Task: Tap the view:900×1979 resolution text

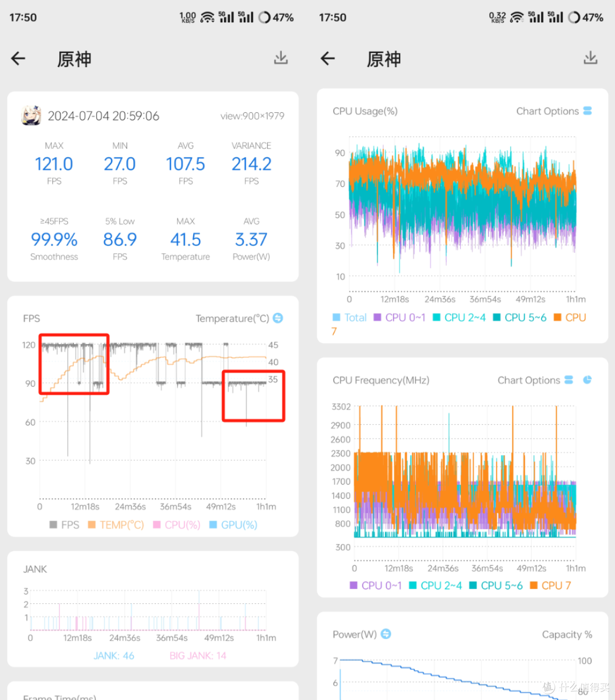Action: 252,116
